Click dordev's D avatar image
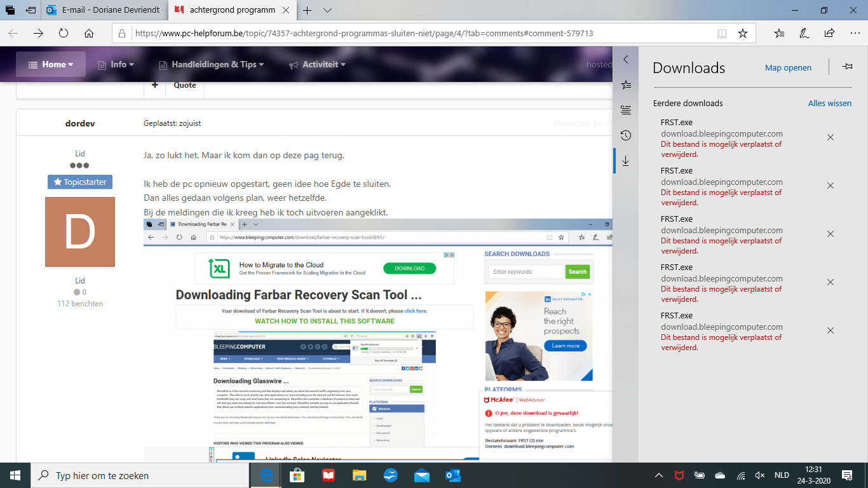This screenshot has height=488, width=868. (80, 232)
